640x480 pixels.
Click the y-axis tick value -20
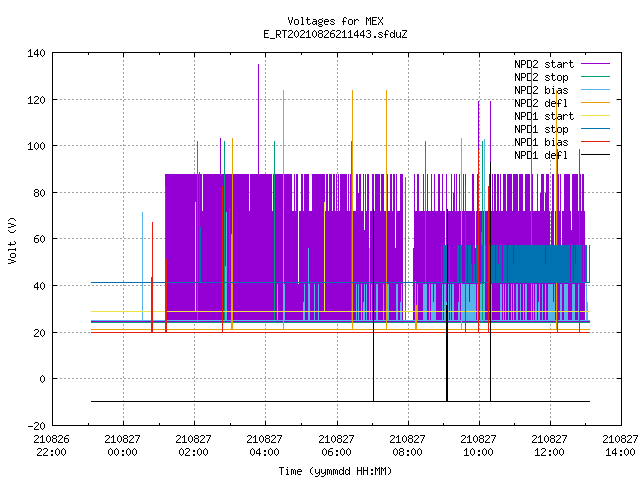[36, 426]
